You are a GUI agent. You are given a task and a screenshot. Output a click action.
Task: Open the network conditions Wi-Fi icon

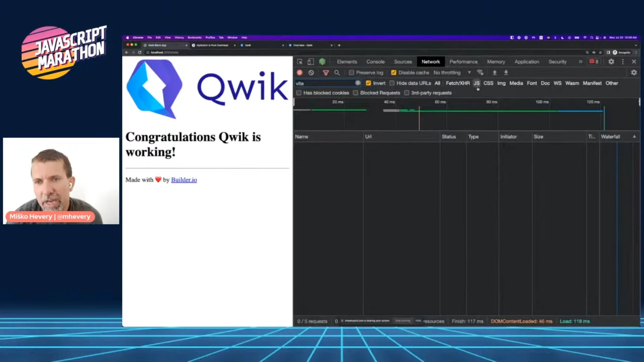480,72
